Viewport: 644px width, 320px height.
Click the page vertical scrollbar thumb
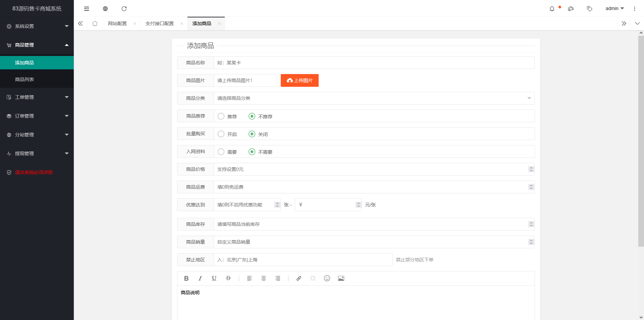coord(641,141)
